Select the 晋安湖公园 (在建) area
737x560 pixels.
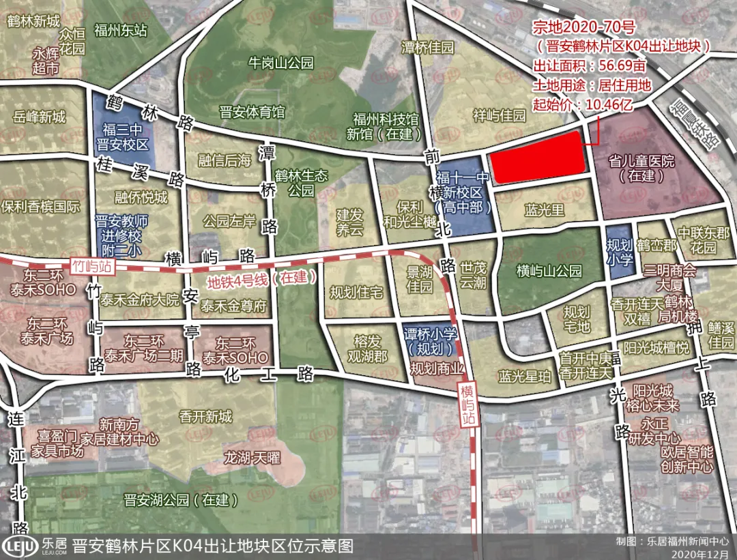pyautogui.click(x=180, y=500)
